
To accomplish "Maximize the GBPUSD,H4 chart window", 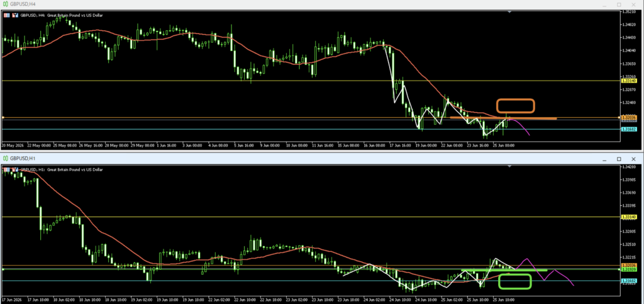I will 619,4.
